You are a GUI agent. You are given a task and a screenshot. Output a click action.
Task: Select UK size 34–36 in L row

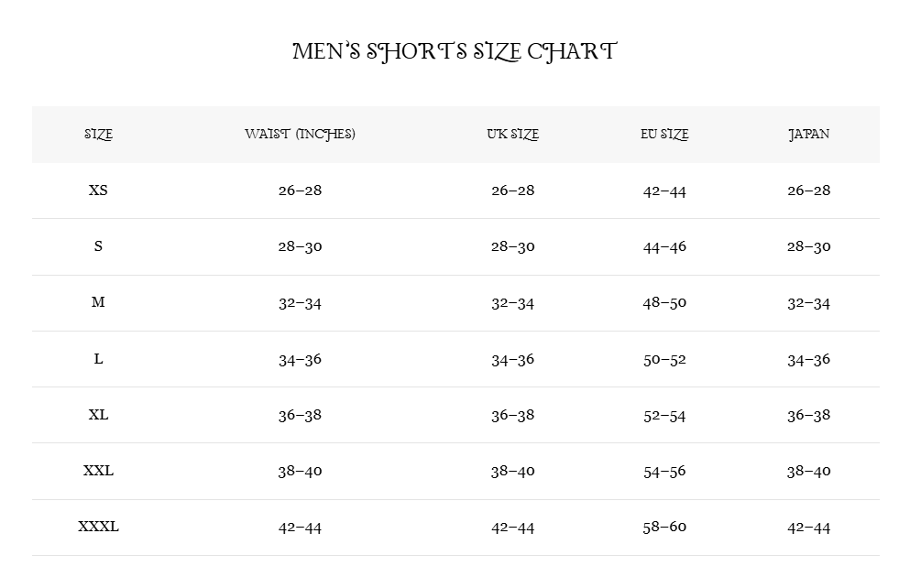512,359
